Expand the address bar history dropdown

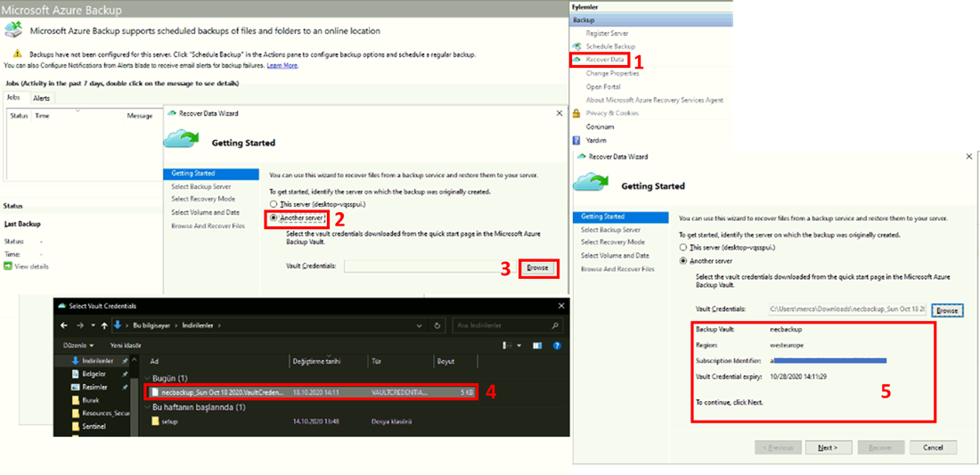pyautogui.click(x=421, y=325)
